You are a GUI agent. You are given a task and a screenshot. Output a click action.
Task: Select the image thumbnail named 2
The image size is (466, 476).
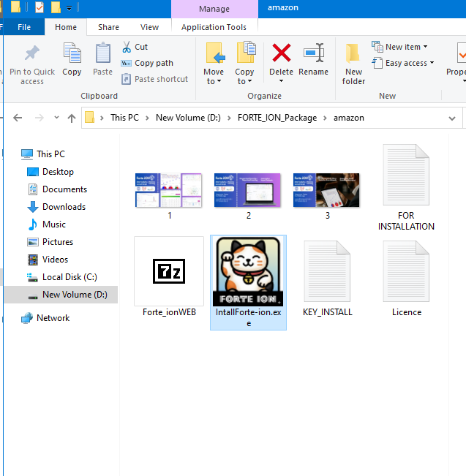coord(248,190)
